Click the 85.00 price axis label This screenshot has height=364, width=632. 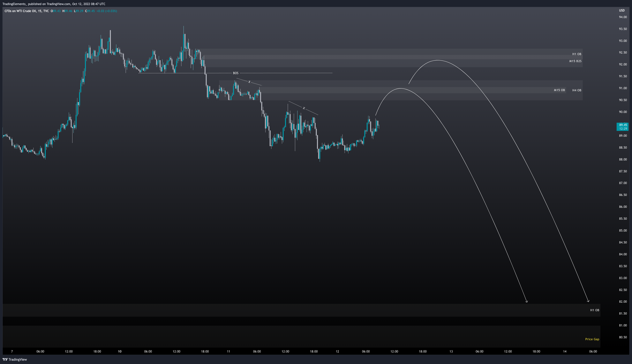[623, 231]
